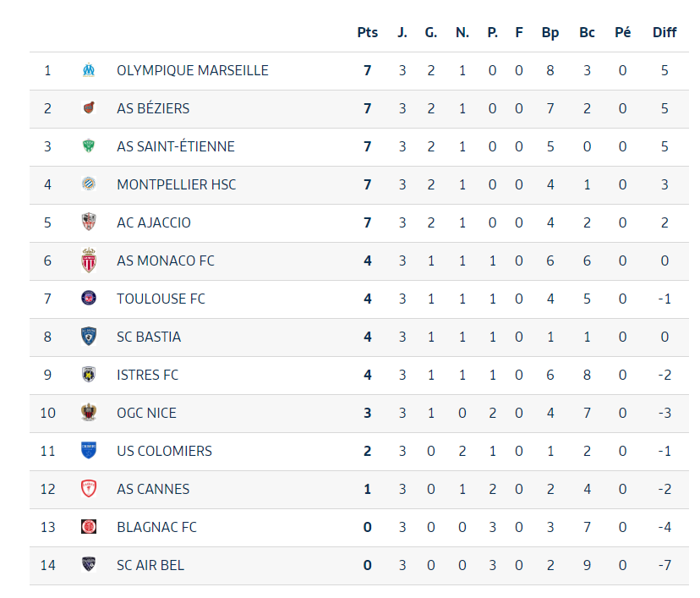The image size is (700, 598).
Task: Click the AS Saint-Étienne green crest
Action: (x=89, y=146)
